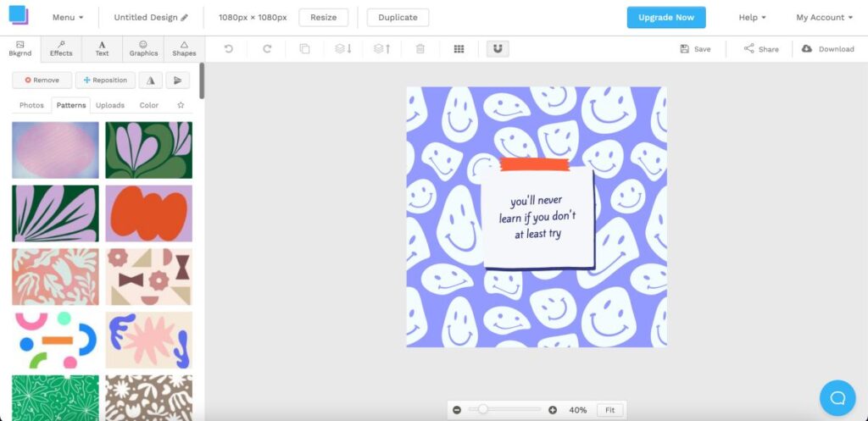Click Share in the toolbar
This screenshot has height=421, width=868.
(761, 48)
